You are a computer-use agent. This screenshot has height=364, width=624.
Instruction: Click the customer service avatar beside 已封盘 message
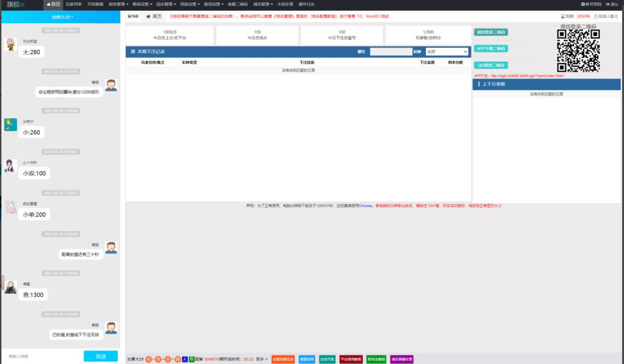click(x=111, y=328)
